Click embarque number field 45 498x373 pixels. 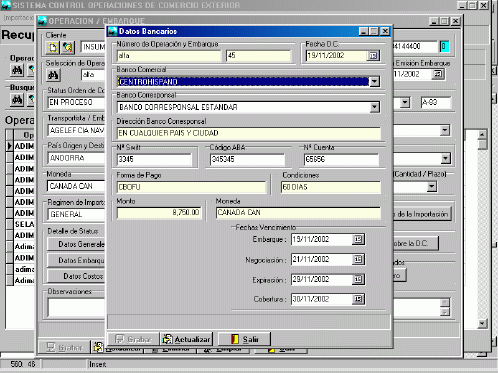click(x=258, y=56)
